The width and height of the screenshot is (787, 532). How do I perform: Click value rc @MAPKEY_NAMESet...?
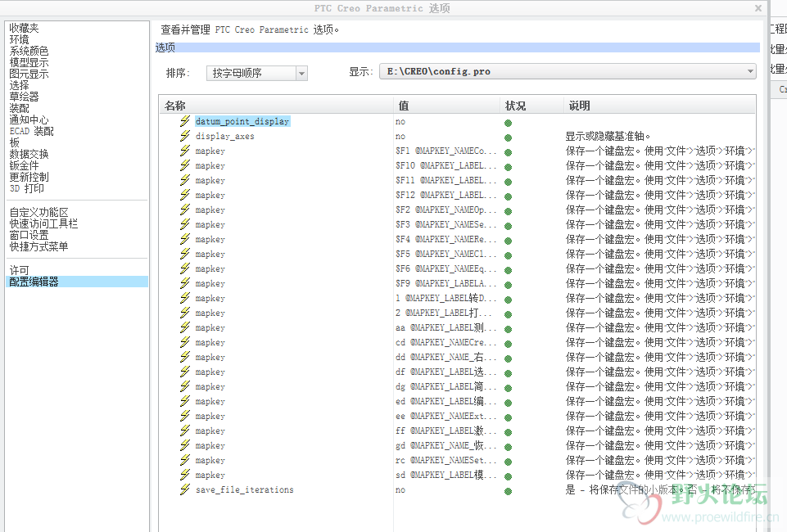point(446,460)
